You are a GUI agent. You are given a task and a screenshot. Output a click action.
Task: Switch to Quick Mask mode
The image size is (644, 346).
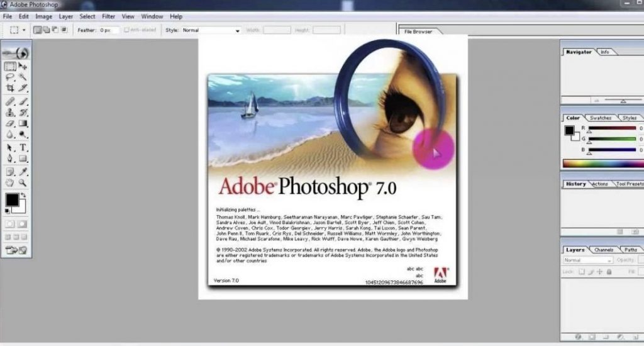pyautogui.click(x=22, y=224)
